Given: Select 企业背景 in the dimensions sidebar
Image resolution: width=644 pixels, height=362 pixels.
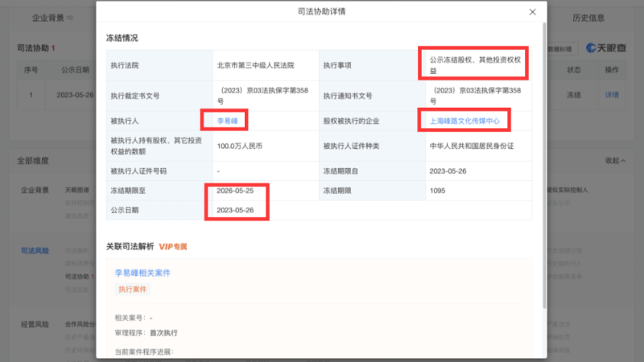Looking at the screenshot, I should click(35, 190).
